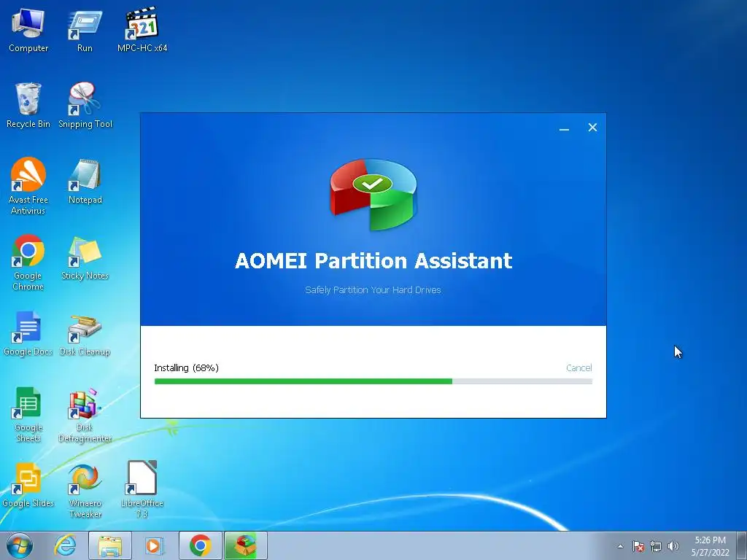Click the 'AOMEI Partition Assistant' title text
The width and height of the screenshot is (747, 560).
click(x=373, y=261)
